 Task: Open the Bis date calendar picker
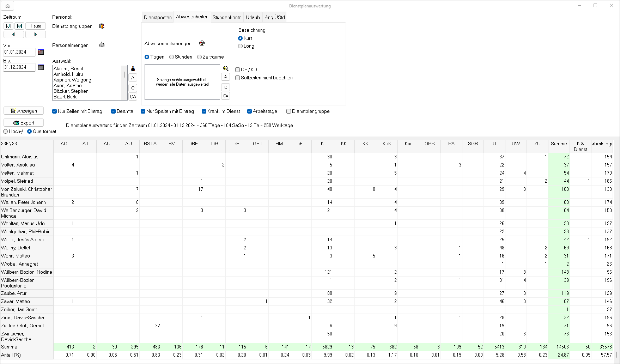tap(41, 67)
